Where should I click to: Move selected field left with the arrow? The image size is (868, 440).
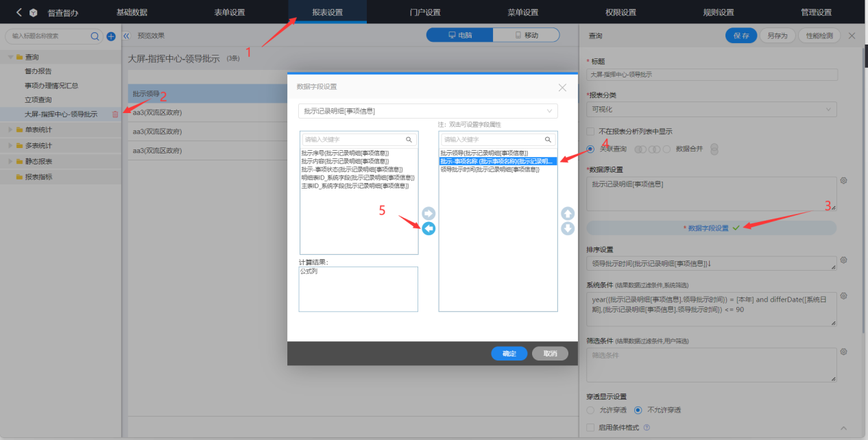tap(429, 228)
